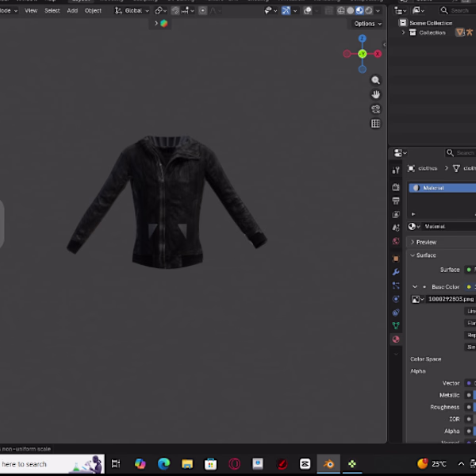Click the pan hand icon in viewport
The width and height of the screenshot is (476, 476).
pos(376,94)
